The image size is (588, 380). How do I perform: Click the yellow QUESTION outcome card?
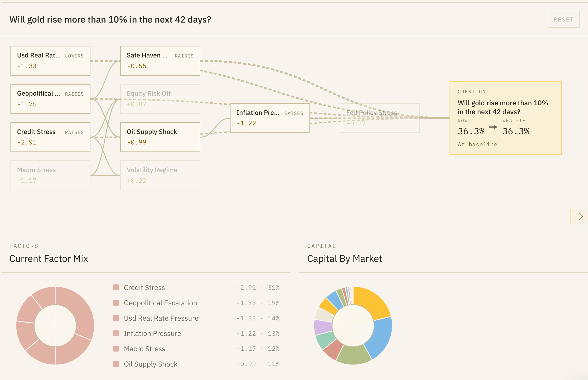(x=506, y=118)
